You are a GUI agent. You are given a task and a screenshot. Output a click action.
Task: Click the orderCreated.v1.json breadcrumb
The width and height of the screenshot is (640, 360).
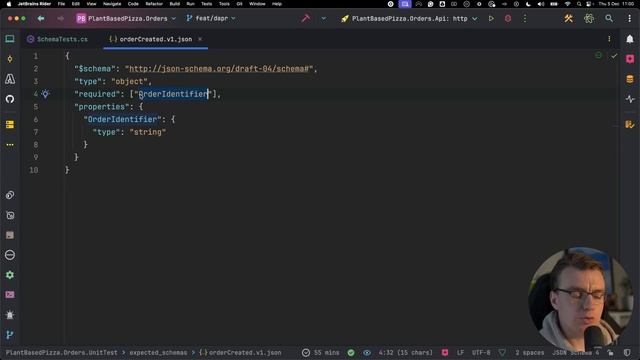point(240,353)
